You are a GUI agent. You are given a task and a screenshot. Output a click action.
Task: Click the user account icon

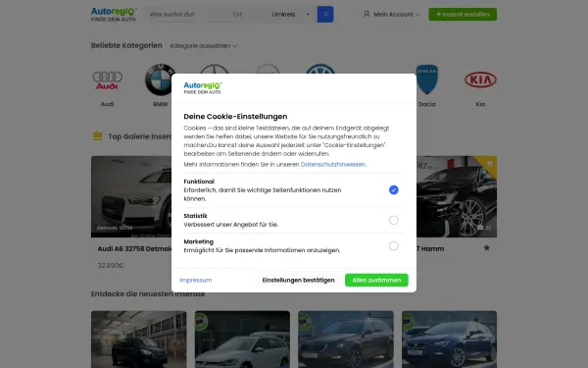[x=367, y=15]
